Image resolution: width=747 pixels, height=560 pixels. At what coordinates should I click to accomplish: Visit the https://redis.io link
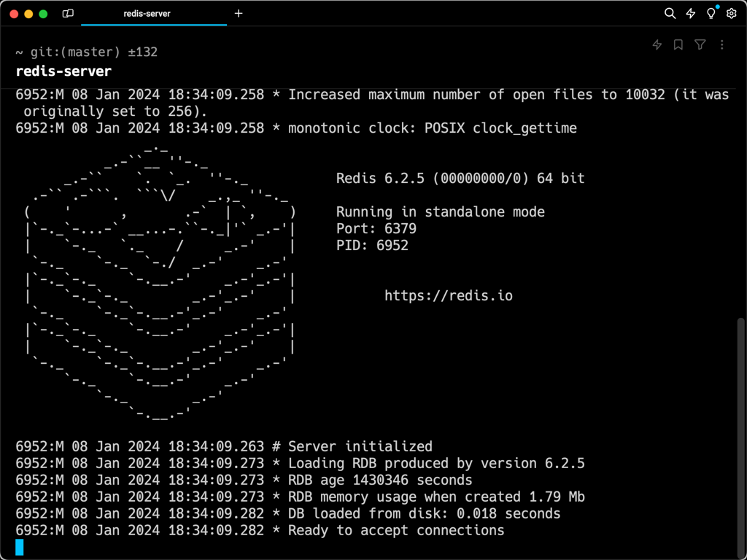pos(448,295)
